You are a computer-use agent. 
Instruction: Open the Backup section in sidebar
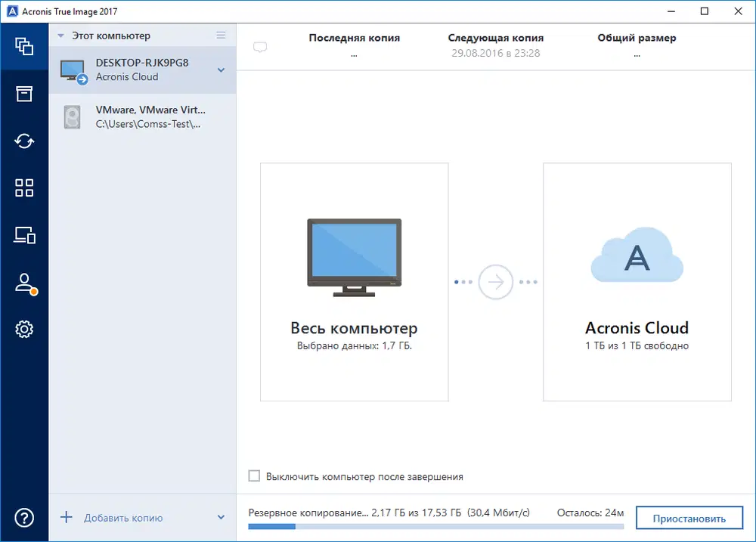click(x=24, y=46)
